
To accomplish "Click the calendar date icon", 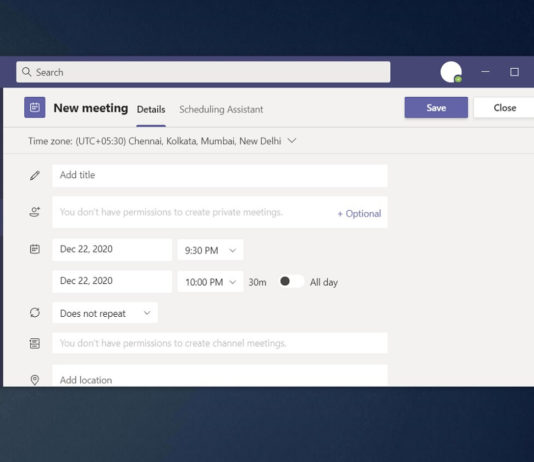I will click(34, 249).
